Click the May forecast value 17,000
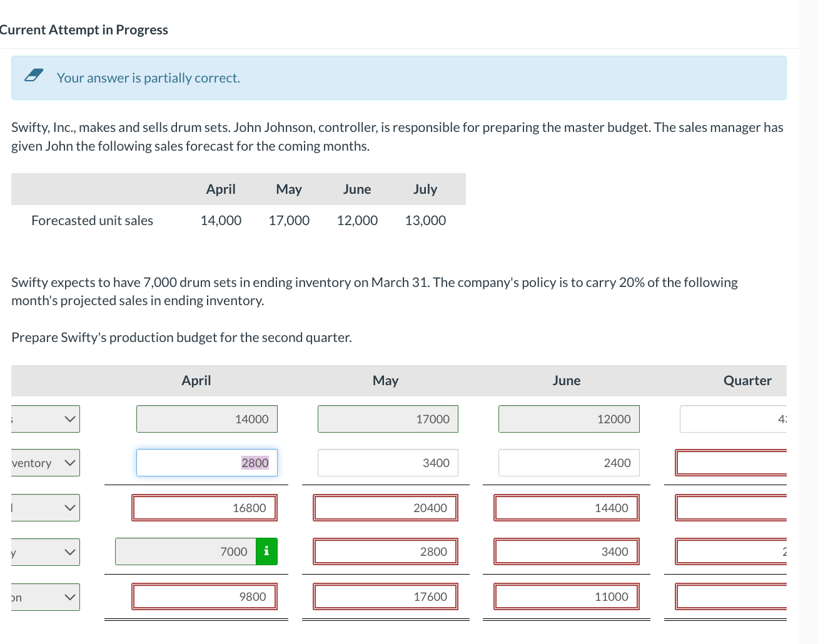818x644 pixels. coord(289,221)
